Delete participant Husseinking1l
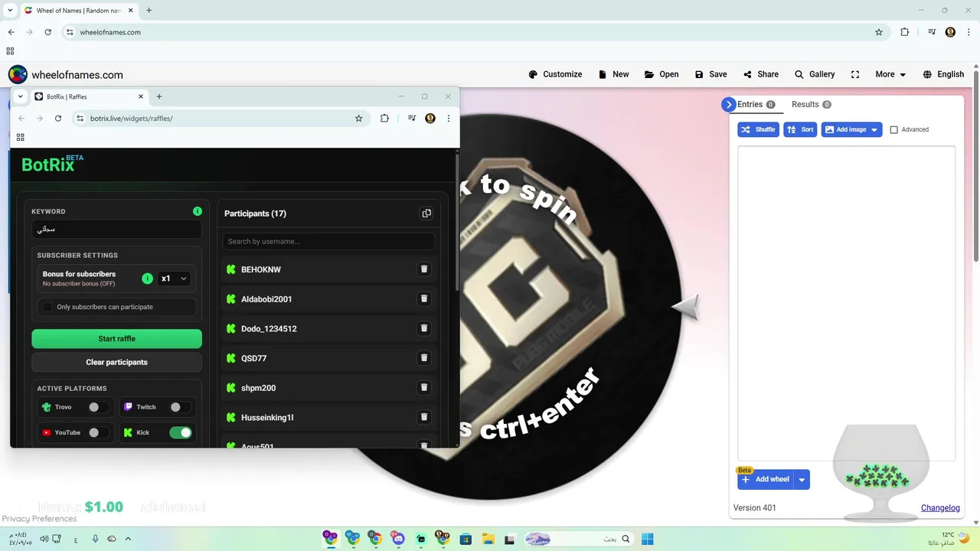 point(424,417)
